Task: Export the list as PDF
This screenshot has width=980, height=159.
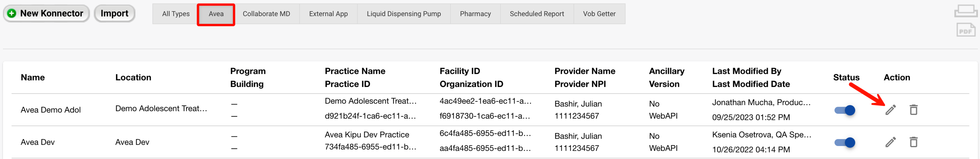Action: [965, 30]
